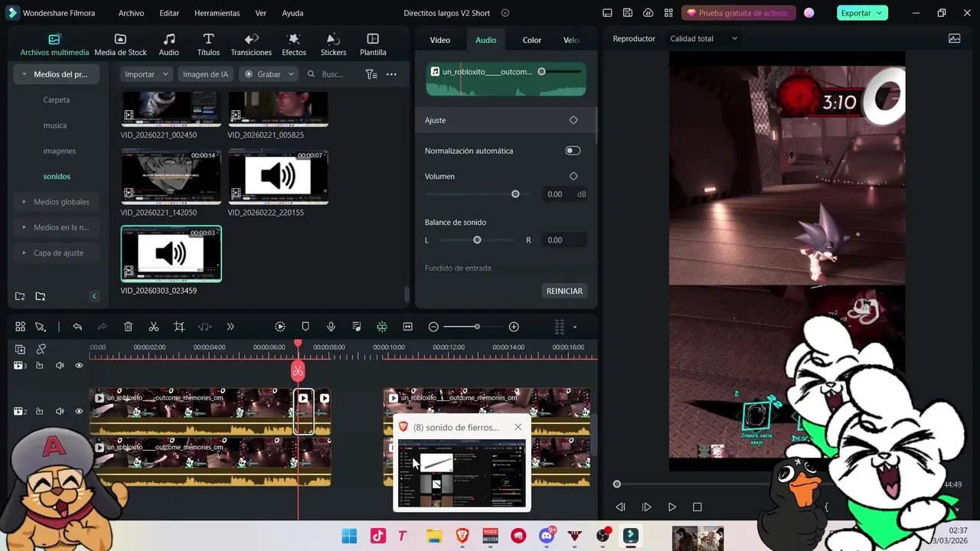Click the REINICIAR button

pyautogui.click(x=565, y=291)
